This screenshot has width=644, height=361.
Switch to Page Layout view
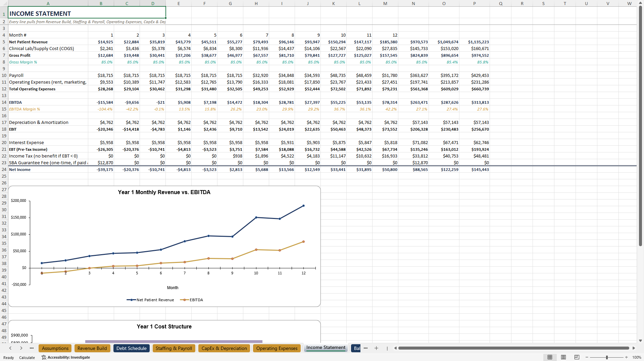(563, 357)
